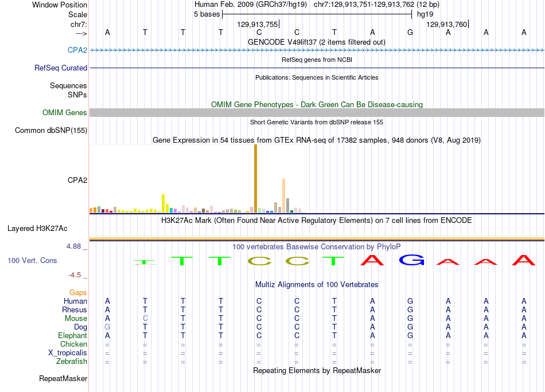
Task: Click the '5 bases' scale label
Action: click(207, 14)
